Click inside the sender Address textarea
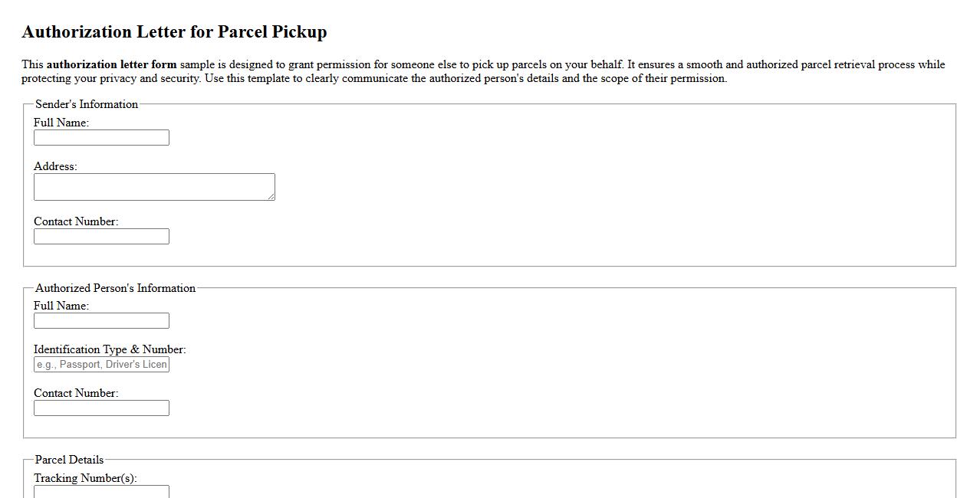This screenshot has height=498, width=980. click(153, 186)
